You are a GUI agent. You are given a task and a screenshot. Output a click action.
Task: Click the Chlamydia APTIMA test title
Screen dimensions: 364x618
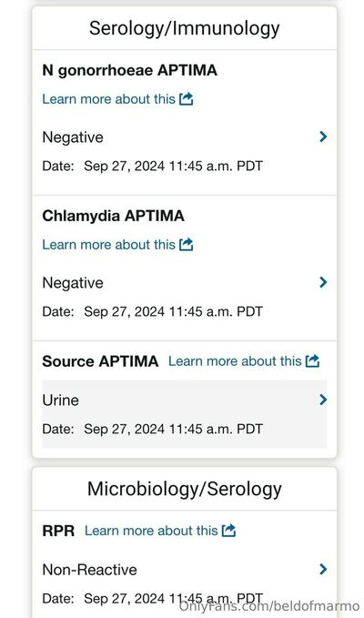coord(113,216)
